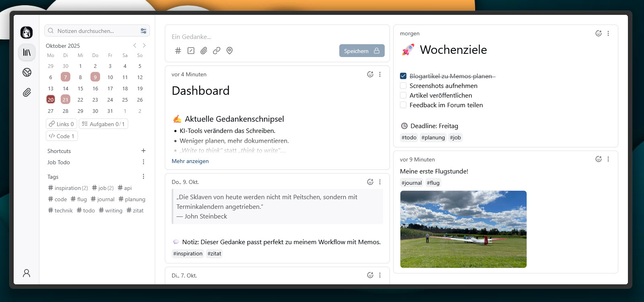Go to next month in calendar
644x302 pixels.
(144, 45)
